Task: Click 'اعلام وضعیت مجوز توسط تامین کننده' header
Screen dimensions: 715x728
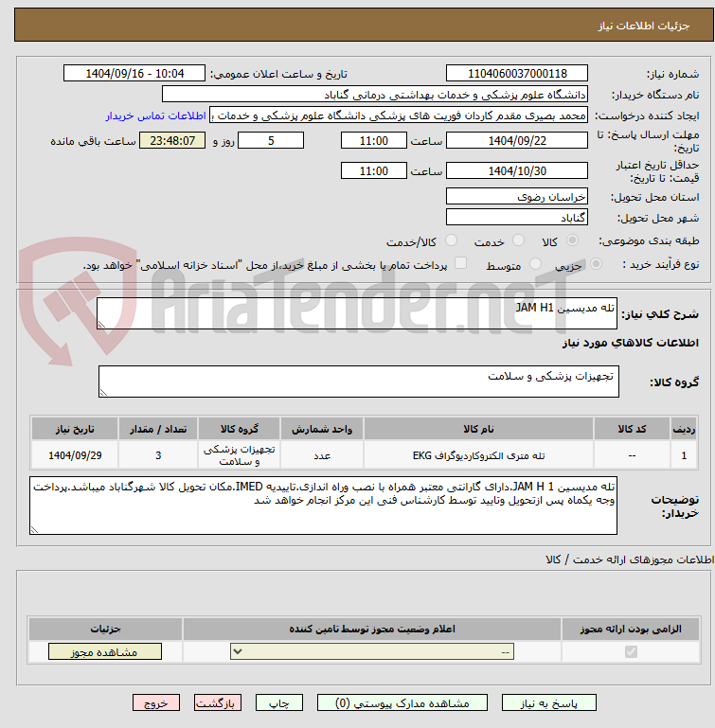Action: [x=372, y=630]
